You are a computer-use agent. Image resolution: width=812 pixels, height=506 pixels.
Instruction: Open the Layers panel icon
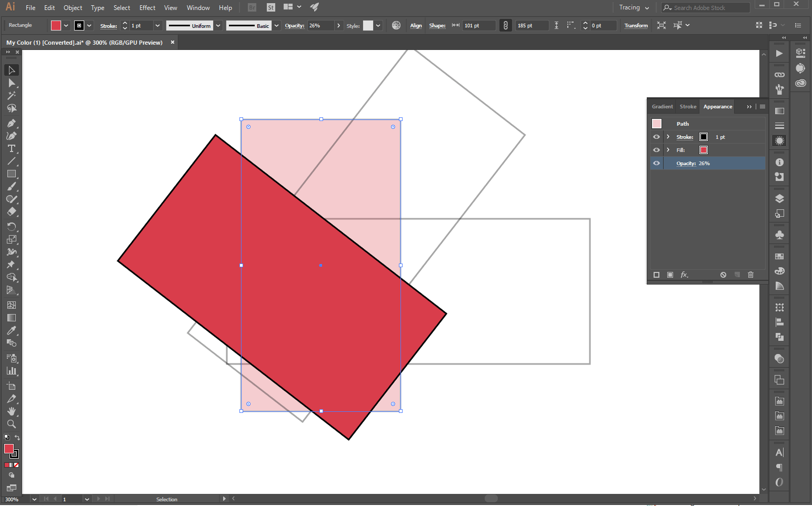point(779,199)
